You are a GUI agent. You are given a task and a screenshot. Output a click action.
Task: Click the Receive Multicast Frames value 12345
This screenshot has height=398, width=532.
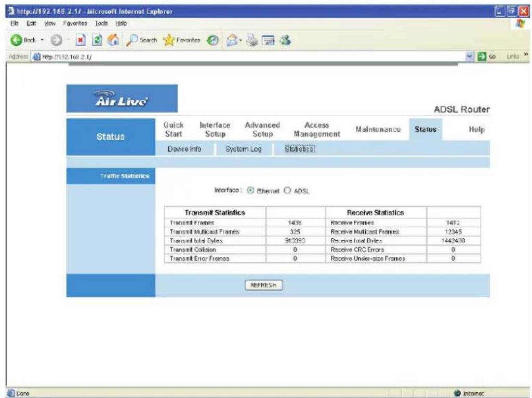coord(453,231)
